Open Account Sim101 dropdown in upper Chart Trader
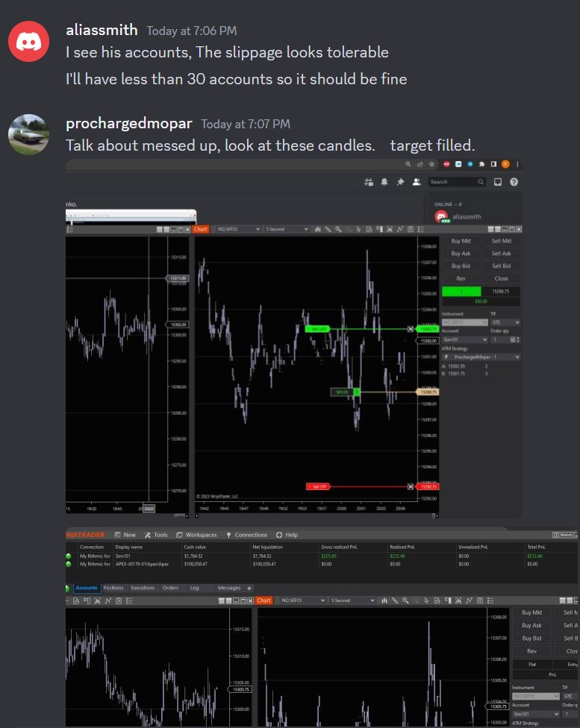This screenshot has height=728, width=580. tap(464, 340)
